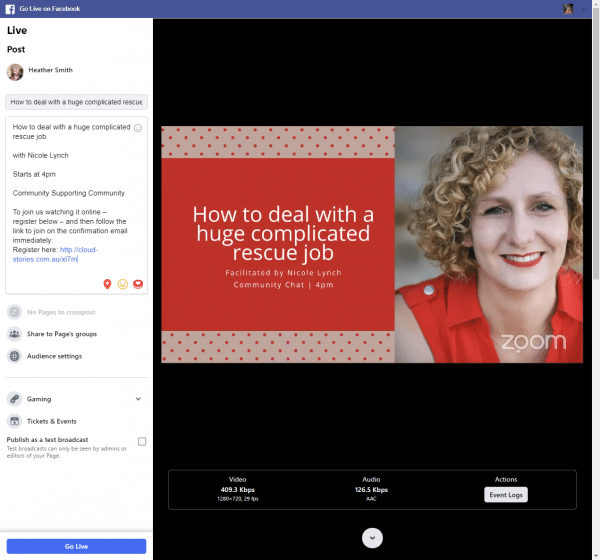
Task: Select Share to Page's groups option
Action: point(62,334)
